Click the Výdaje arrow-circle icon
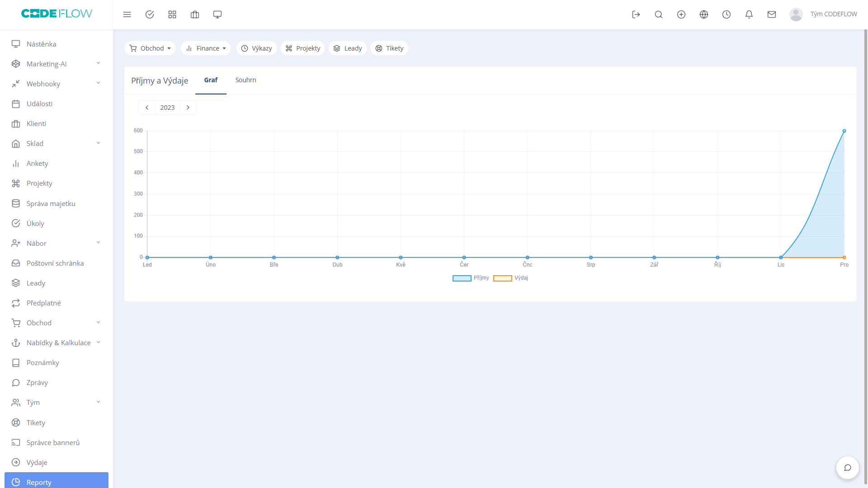The width and height of the screenshot is (868, 488). [16, 462]
